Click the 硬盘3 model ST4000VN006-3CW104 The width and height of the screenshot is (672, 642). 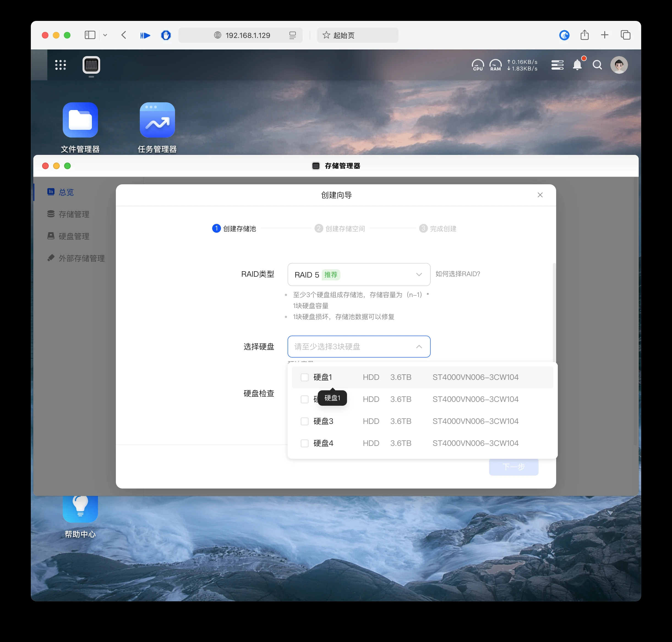[x=475, y=421]
